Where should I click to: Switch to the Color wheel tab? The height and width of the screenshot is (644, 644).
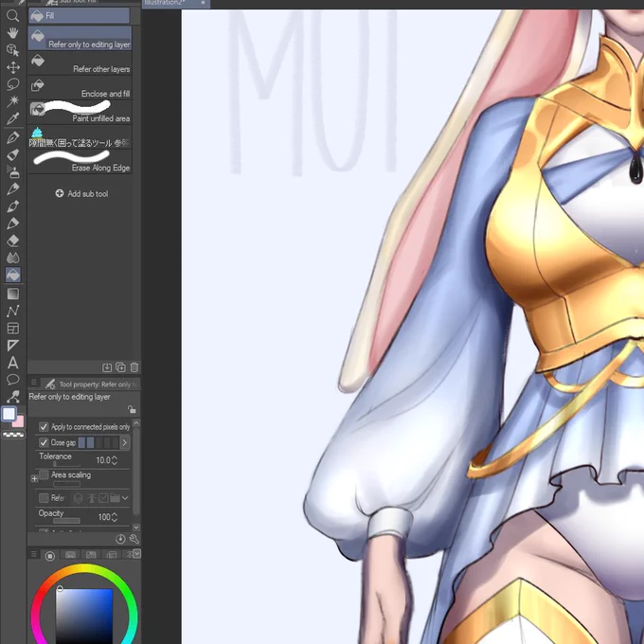[x=49, y=556]
